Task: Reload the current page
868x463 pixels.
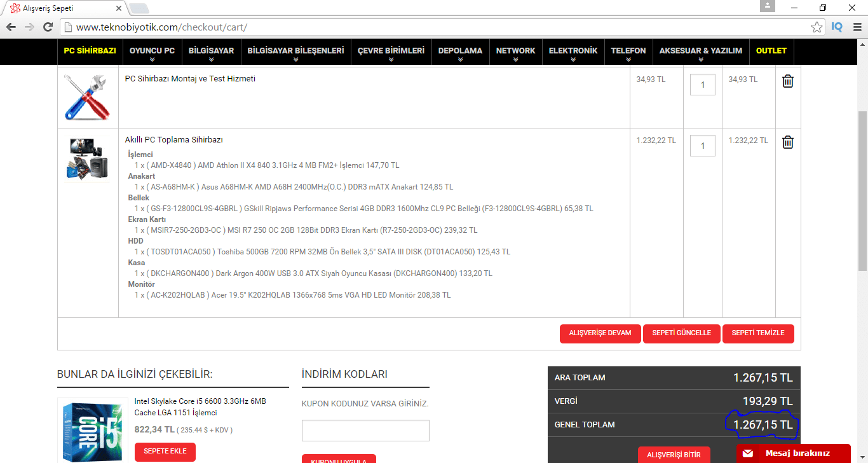Action: 48,27
